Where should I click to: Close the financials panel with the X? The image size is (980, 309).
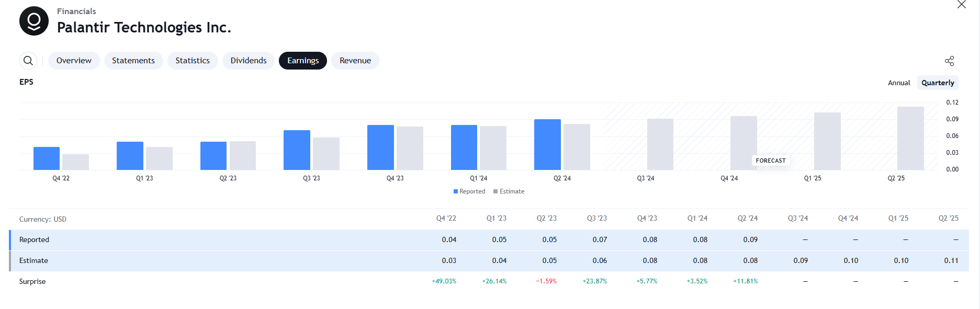click(x=962, y=5)
